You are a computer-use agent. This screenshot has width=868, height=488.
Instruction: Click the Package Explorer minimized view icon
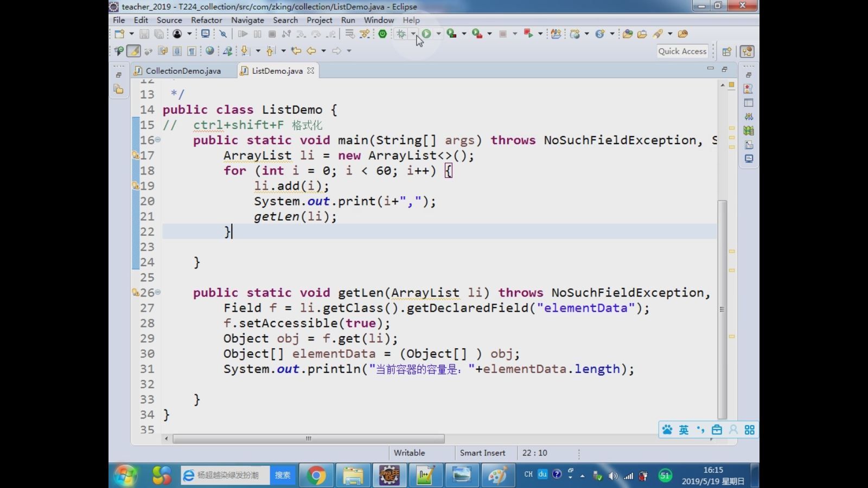[118, 89]
